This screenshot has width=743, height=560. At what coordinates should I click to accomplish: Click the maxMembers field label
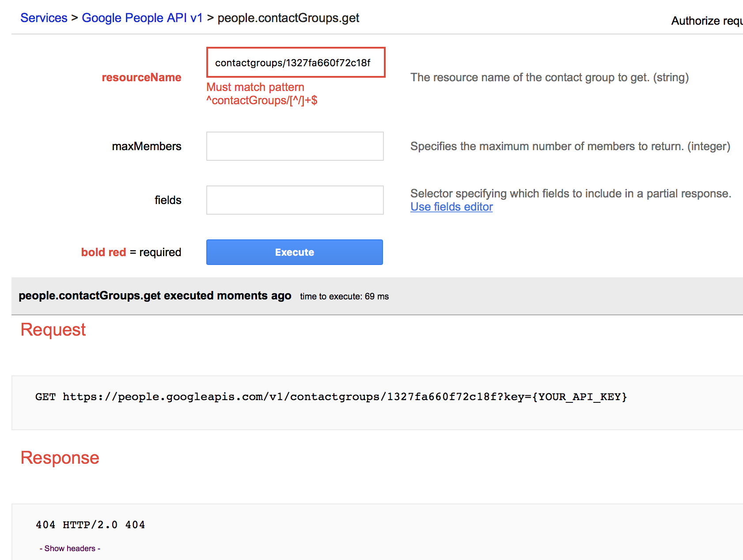point(146,146)
